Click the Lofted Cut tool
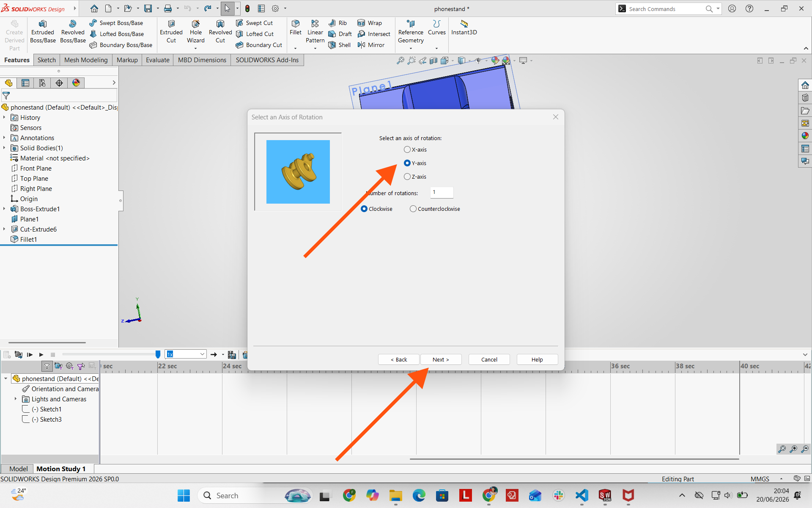Screen dimensions: 812x508 (x=255, y=34)
